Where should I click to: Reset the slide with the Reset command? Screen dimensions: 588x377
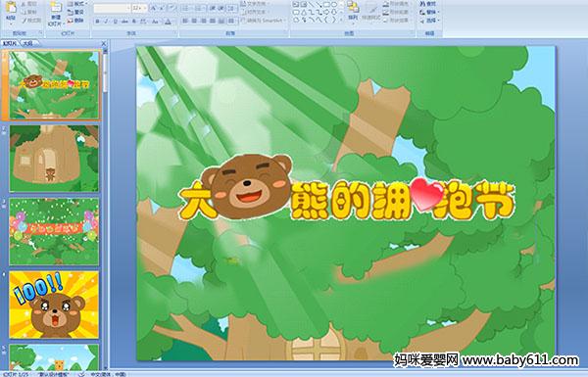[x=76, y=12]
